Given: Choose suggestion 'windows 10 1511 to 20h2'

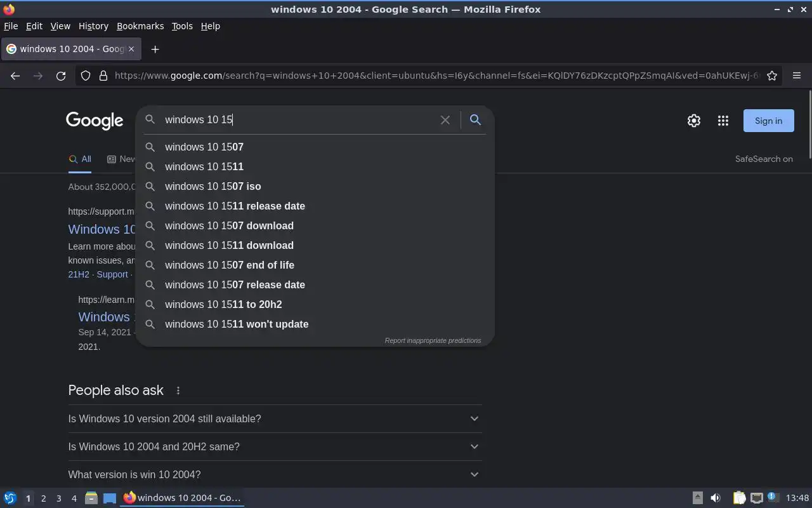Looking at the screenshot, I should pyautogui.click(x=315, y=304).
